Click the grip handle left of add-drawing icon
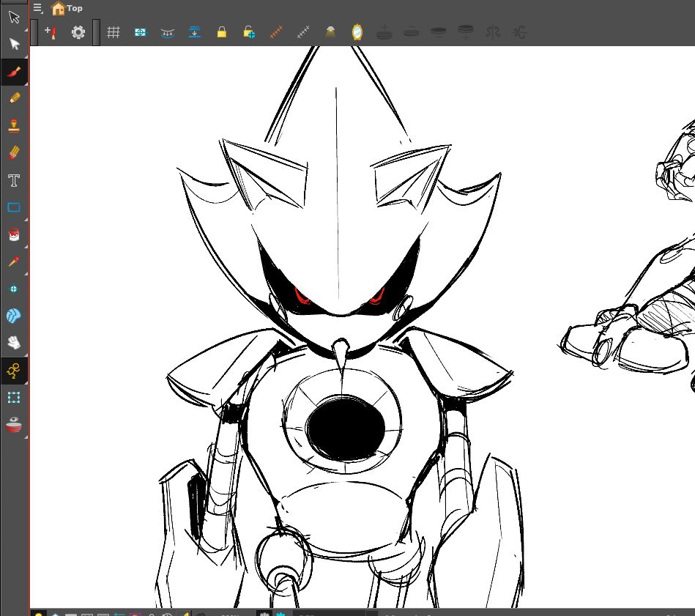Screen dimensions: 695x616 point(34,32)
